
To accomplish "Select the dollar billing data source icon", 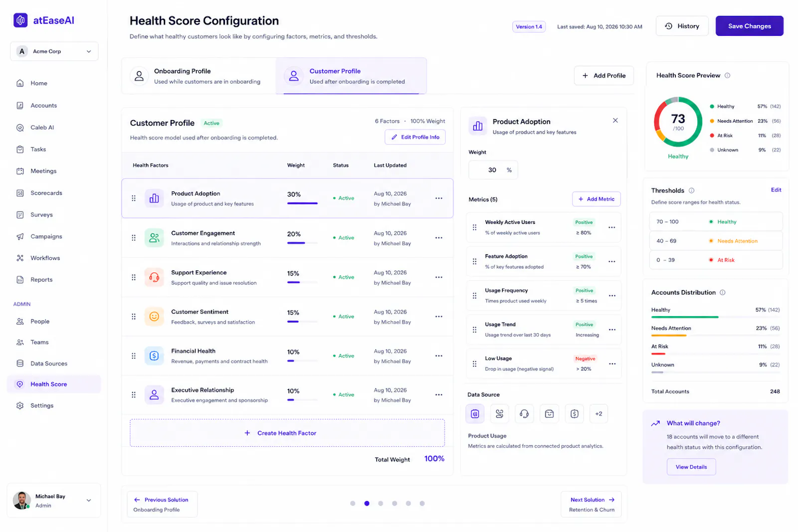I will coord(574,414).
